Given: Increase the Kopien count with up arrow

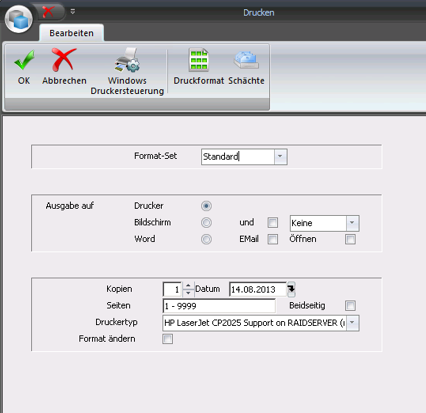Looking at the screenshot, I should [188, 286].
